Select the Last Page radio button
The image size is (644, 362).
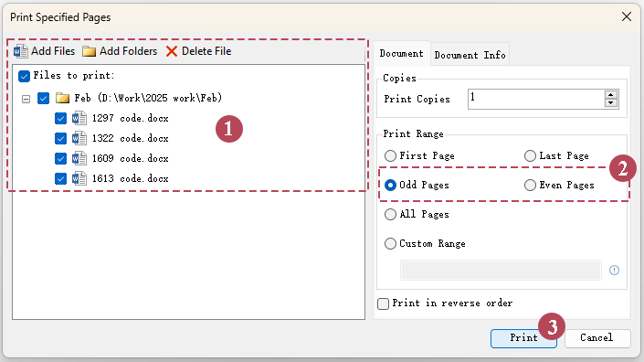pyautogui.click(x=530, y=155)
